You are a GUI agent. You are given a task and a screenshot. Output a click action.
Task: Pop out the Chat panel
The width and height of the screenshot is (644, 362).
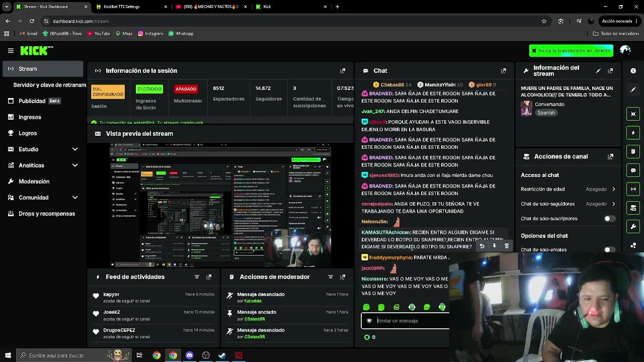click(503, 71)
